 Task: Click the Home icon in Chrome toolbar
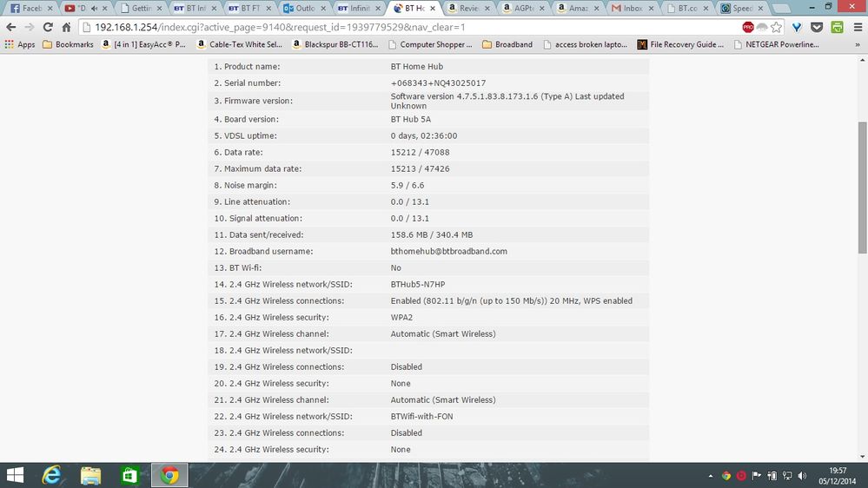(66, 27)
